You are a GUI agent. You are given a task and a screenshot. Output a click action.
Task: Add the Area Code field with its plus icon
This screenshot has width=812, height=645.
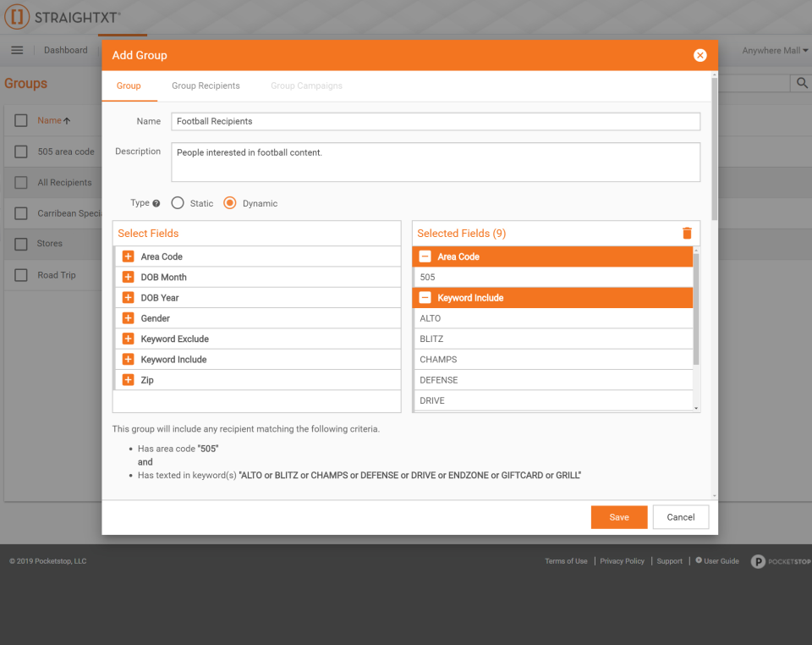(x=128, y=256)
